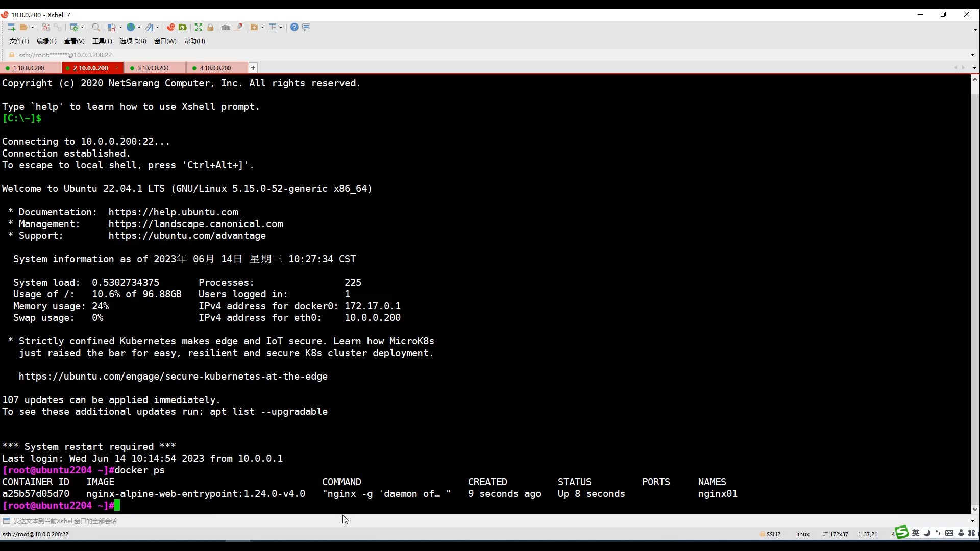Expand the Open folder dropdown arrow

tap(32, 27)
